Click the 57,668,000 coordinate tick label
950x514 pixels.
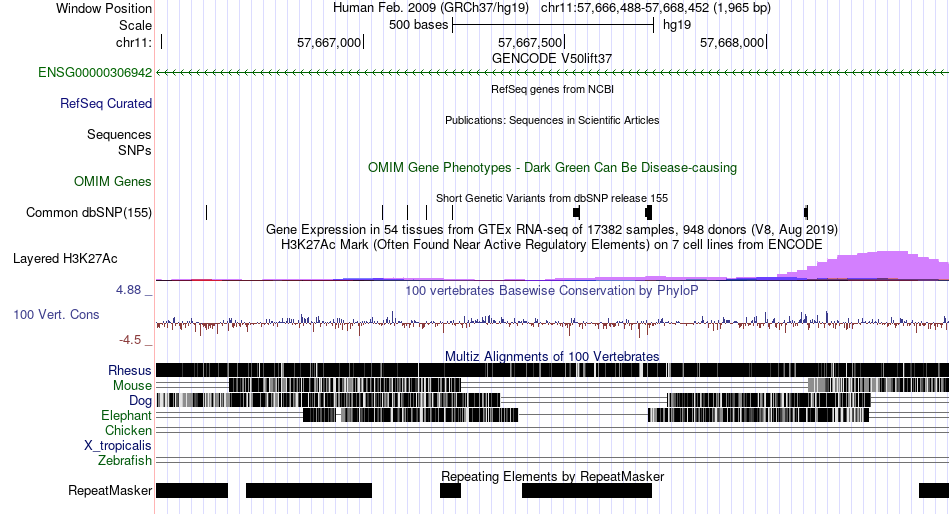(732, 42)
